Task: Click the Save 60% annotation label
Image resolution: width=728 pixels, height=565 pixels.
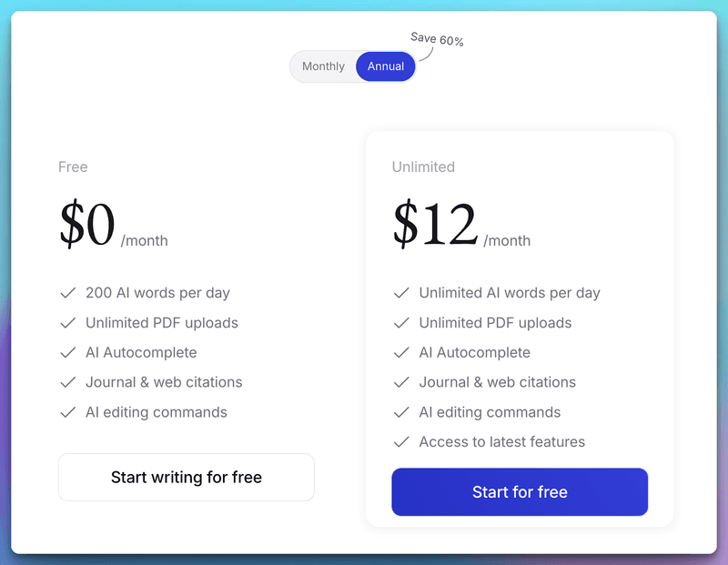Action: [437, 39]
